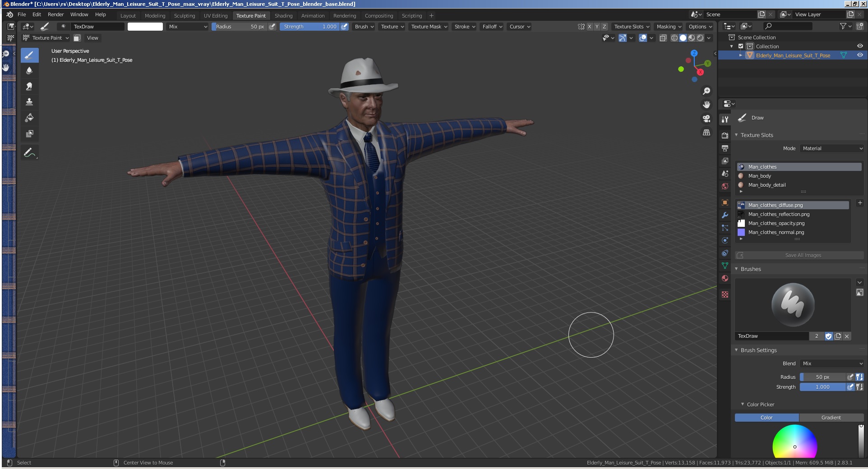
Task: Select Man_clothes_normal.png texture slot
Action: pos(793,232)
